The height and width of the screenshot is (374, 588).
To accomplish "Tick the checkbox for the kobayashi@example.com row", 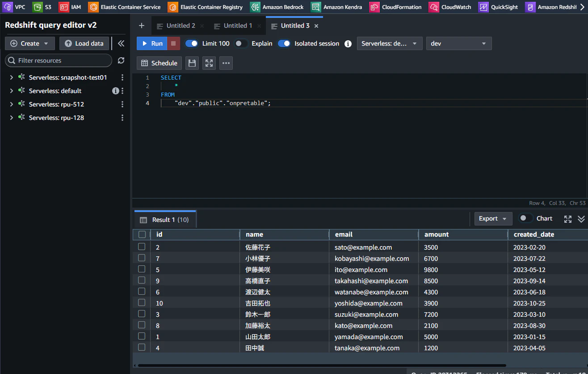I will click(142, 258).
